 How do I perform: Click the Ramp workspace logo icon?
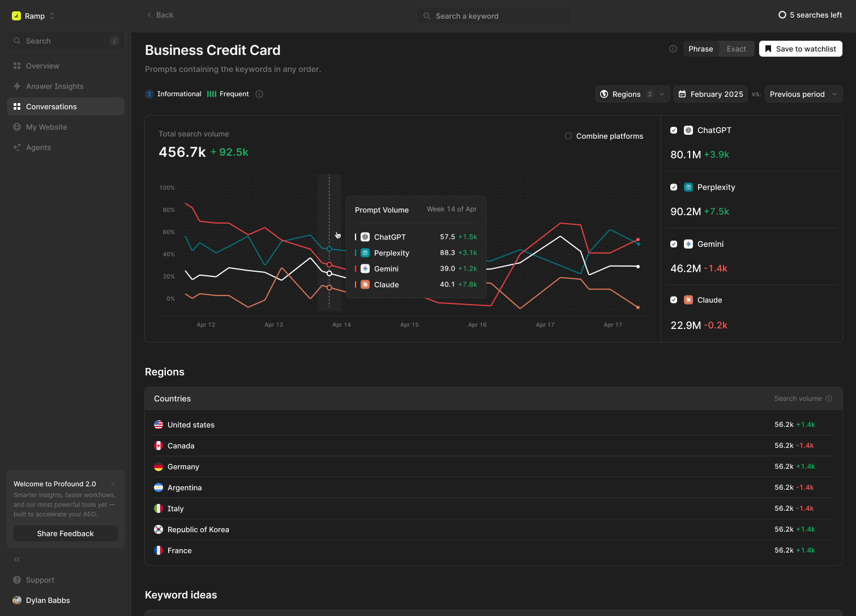(x=16, y=16)
